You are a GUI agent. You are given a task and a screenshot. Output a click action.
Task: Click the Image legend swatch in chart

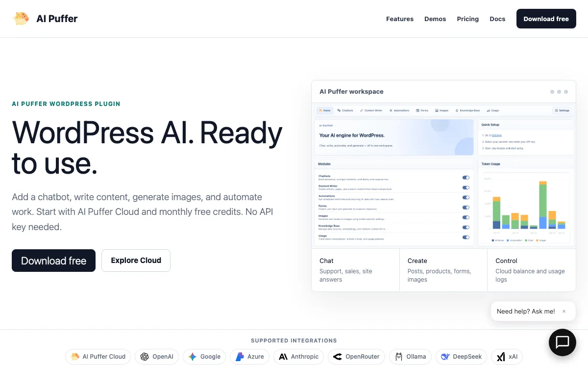tap(537, 240)
